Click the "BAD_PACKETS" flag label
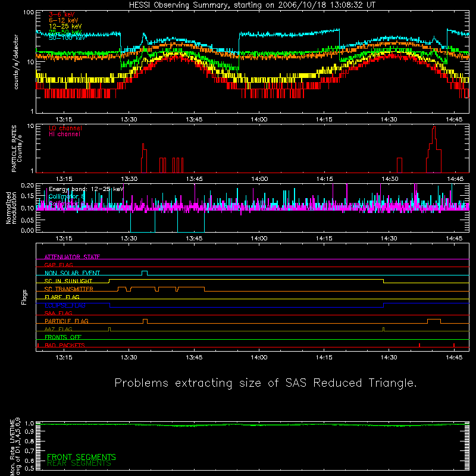 click(65, 345)
